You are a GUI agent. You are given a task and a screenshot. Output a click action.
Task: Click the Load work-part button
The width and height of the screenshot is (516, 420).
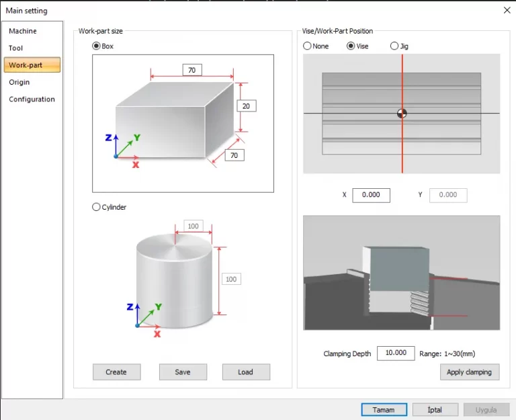[245, 372]
